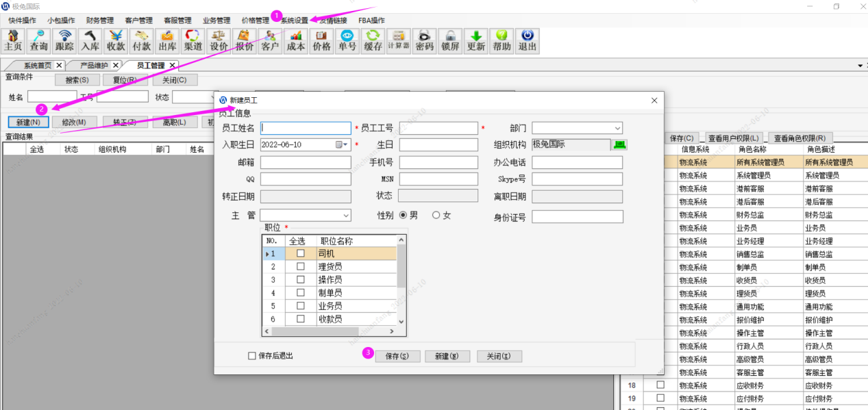This screenshot has width=868, height=410.
Task: Click the 保存(S) button in the dialog
Action: tap(398, 355)
